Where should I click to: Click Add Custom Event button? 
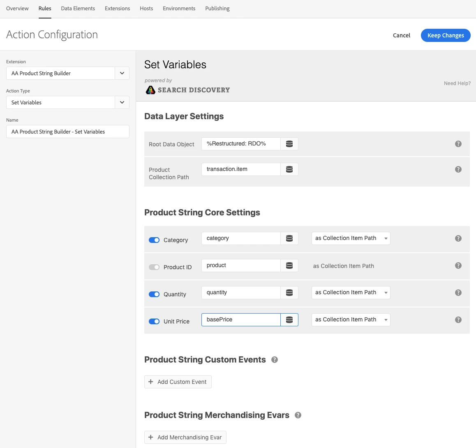click(178, 382)
